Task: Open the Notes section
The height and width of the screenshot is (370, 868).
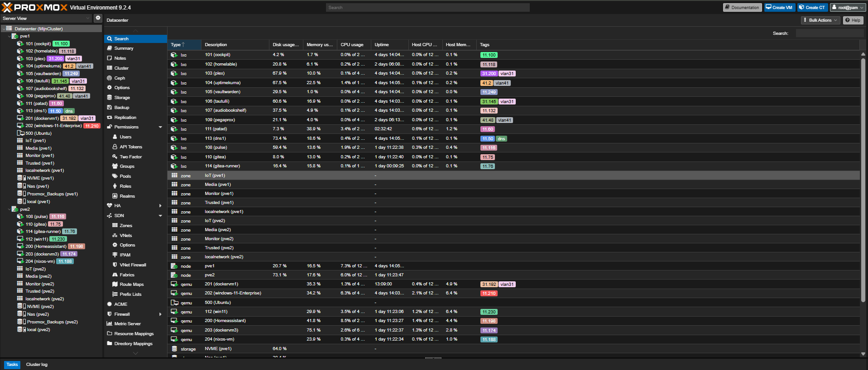Action: coord(136,58)
